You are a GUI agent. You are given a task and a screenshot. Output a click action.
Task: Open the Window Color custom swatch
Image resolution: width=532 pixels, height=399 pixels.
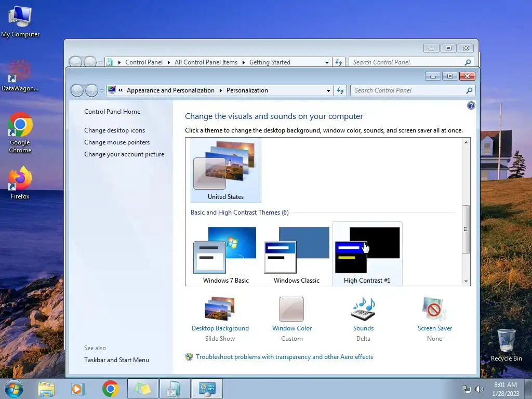pyautogui.click(x=291, y=309)
